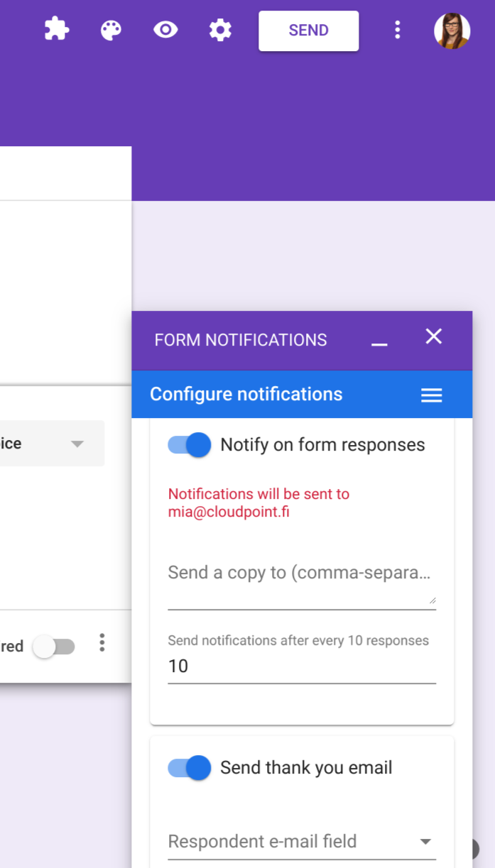The height and width of the screenshot is (868, 495).
Task: Open the top bar three-dot more menu
Action: click(397, 30)
